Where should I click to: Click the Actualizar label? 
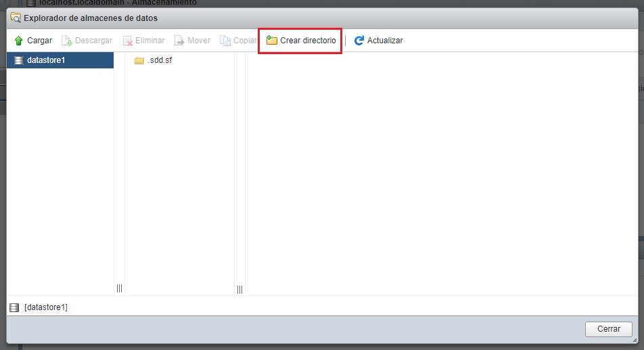pos(385,41)
